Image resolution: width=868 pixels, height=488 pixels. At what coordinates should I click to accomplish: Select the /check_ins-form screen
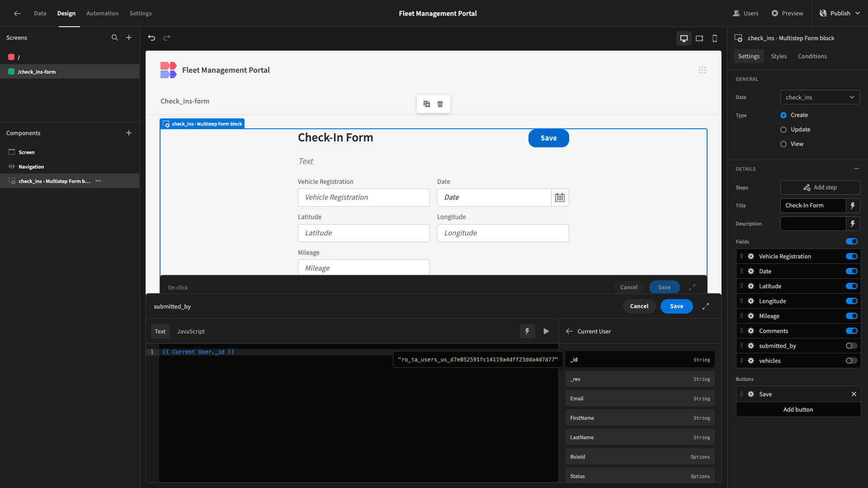[x=70, y=71]
